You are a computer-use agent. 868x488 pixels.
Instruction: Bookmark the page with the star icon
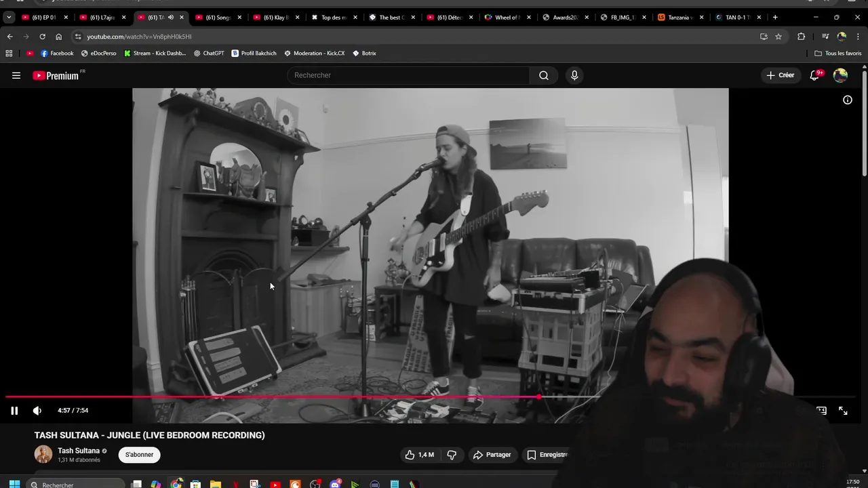click(x=778, y=37)
